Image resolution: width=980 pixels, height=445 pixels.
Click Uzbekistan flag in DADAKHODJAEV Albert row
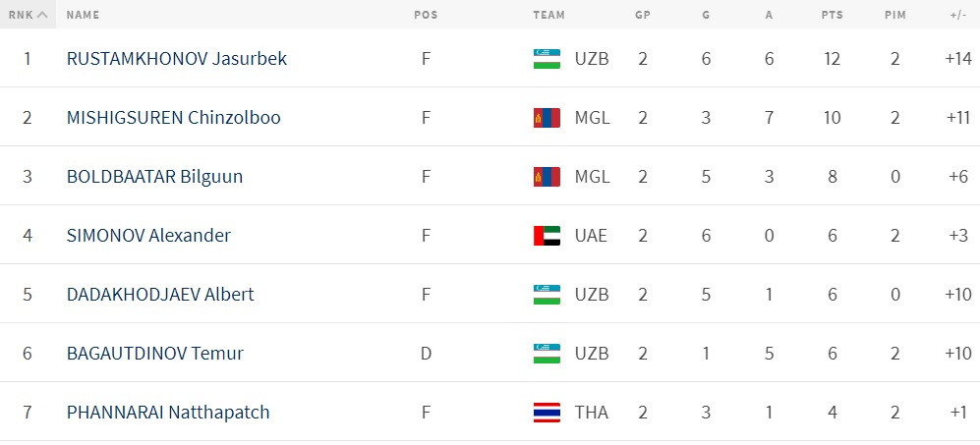[x=547, y=295]
